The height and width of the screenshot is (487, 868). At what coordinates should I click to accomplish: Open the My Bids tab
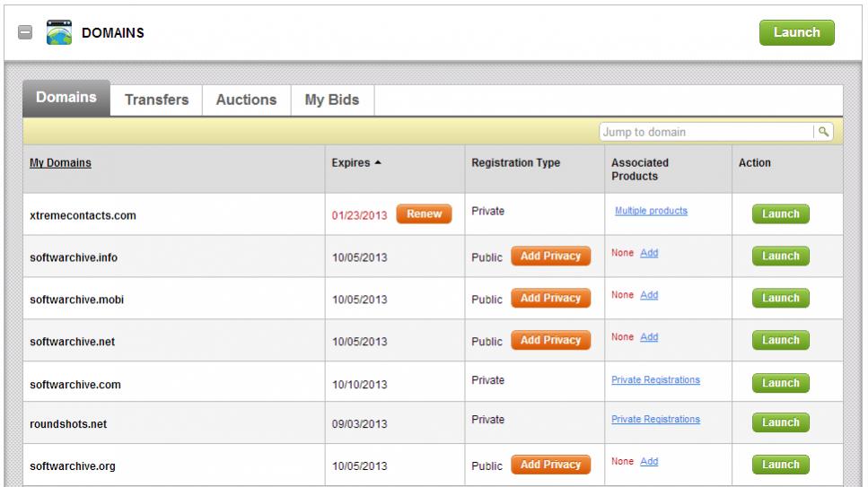point(331,100)
